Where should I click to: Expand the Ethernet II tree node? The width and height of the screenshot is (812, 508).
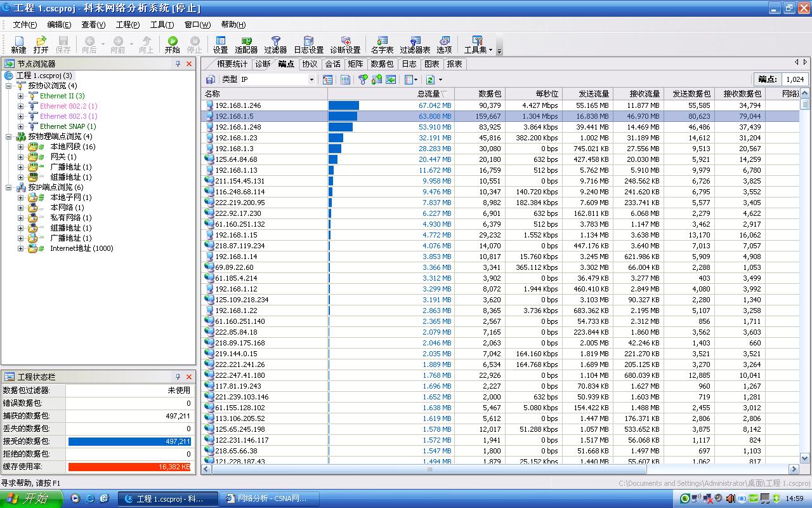(20, 96)
